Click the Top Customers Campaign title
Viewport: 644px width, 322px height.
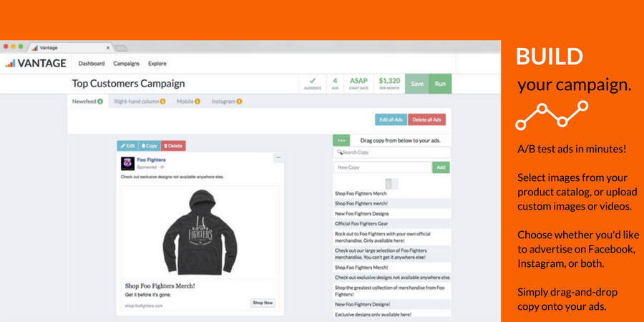click(x=128, y=84)
